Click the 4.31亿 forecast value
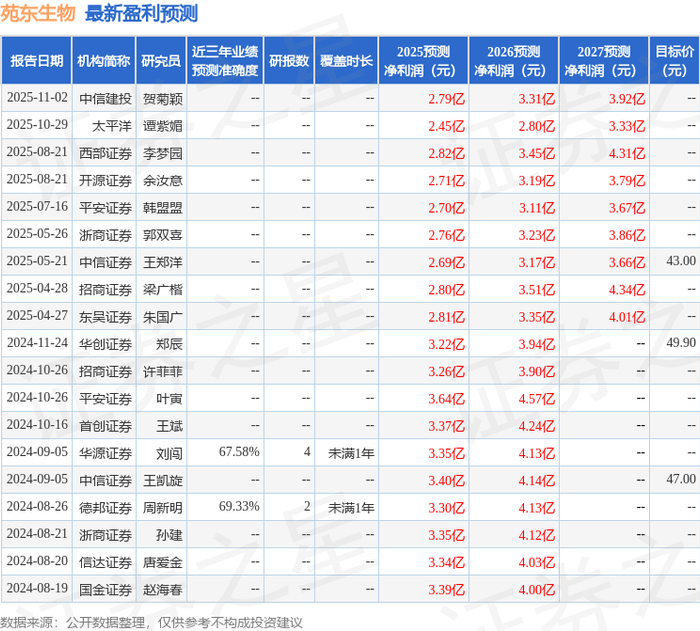 [627, 153]
